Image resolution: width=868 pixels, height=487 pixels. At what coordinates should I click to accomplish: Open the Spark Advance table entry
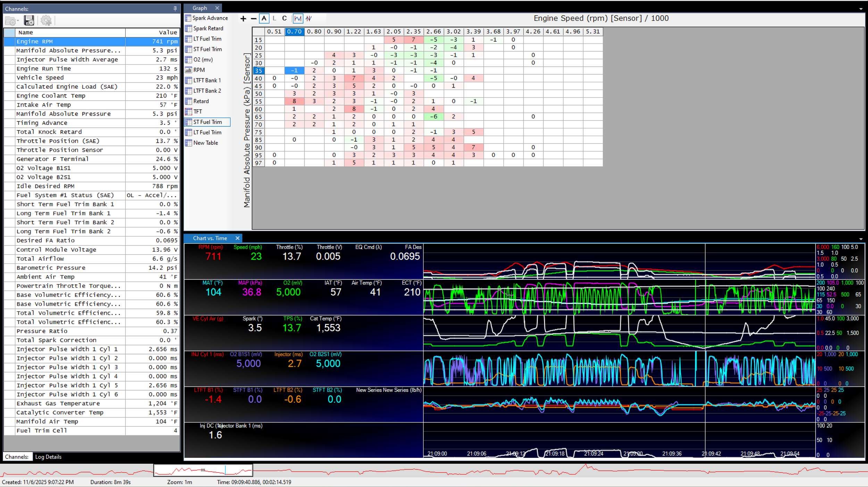[x=210, y=18]
